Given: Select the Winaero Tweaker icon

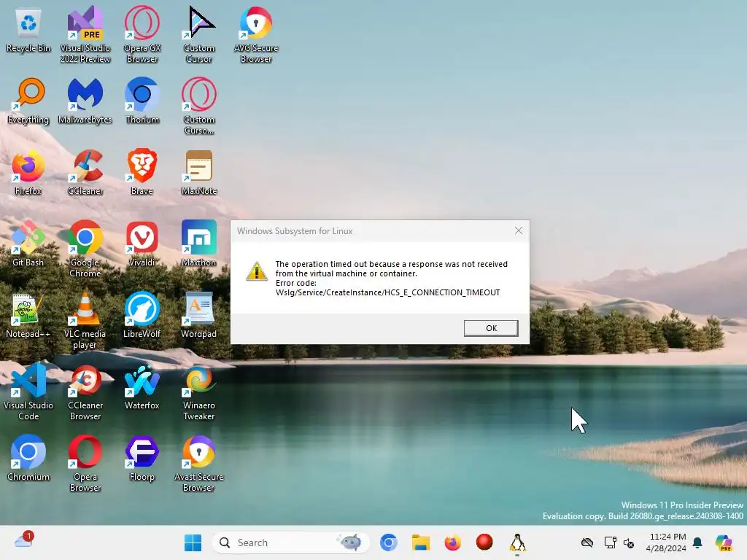Looking at the screenshot, I should (199, 392).
